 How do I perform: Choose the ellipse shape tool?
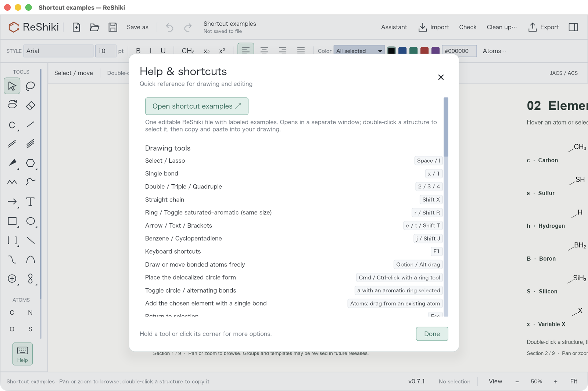pyautogui.click(x=30, y=221)
